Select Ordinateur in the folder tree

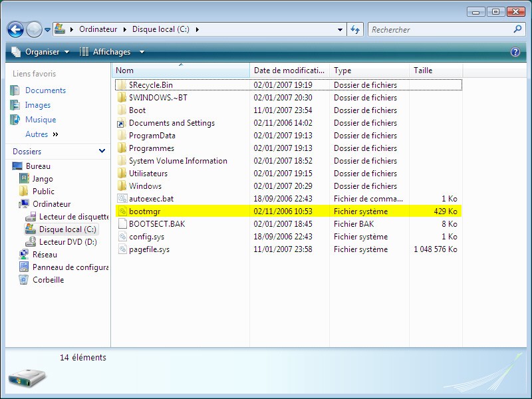coord(52,204)
